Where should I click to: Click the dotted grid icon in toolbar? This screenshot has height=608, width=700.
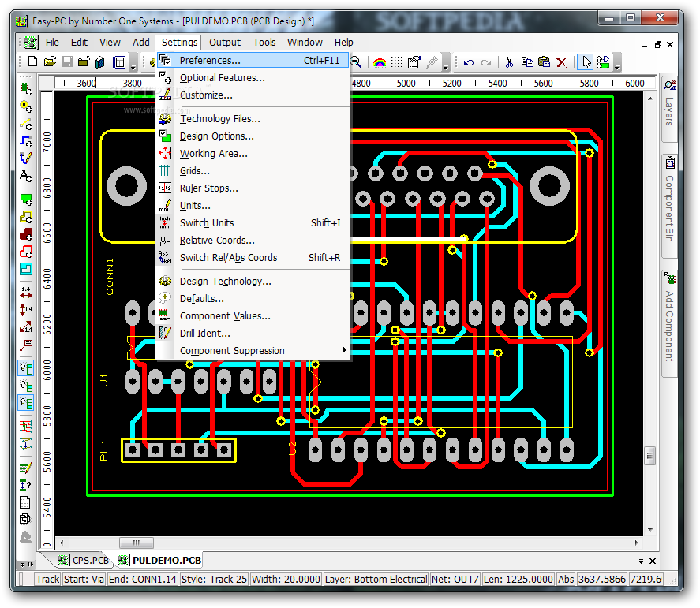point(396,62)
